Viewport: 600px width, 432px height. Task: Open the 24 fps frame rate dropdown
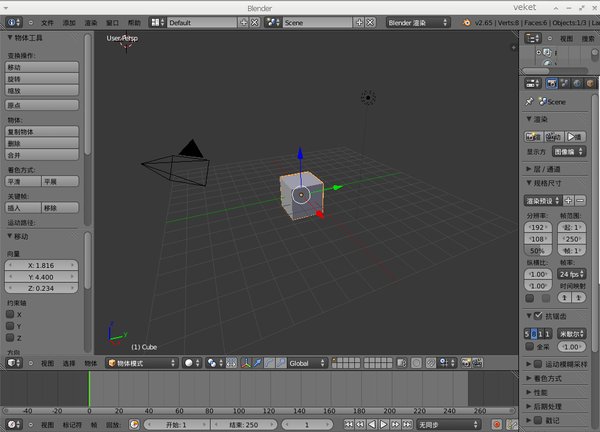click(571, 273)
